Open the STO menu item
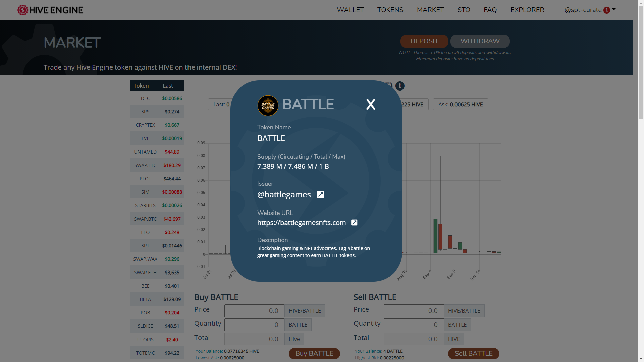 (x=464, y=10)
